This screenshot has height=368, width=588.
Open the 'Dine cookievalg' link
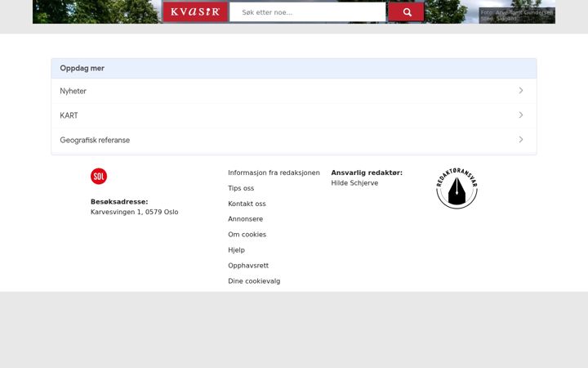pos(254,280)
